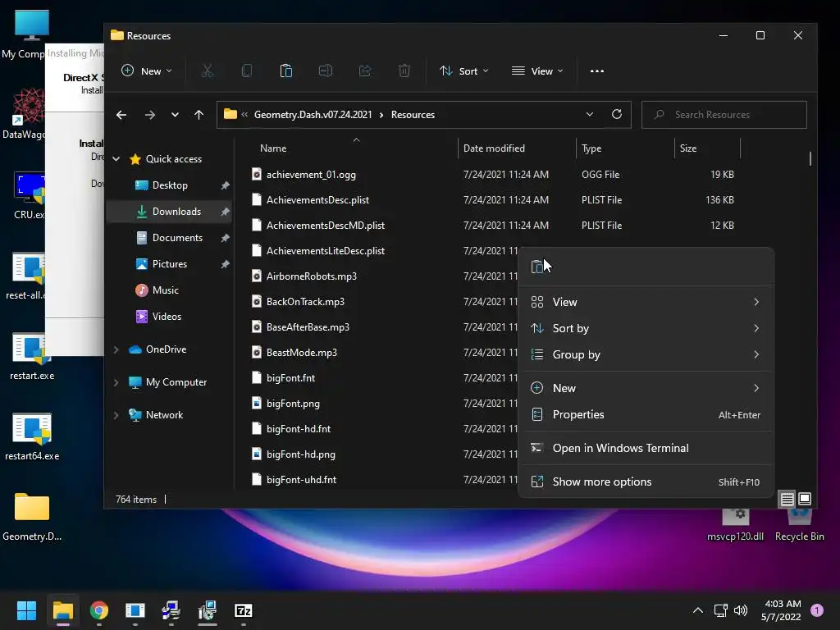Open the network tray icon
Screen dimensions: 840x630
pyautogui.click(x=720, y=610)
